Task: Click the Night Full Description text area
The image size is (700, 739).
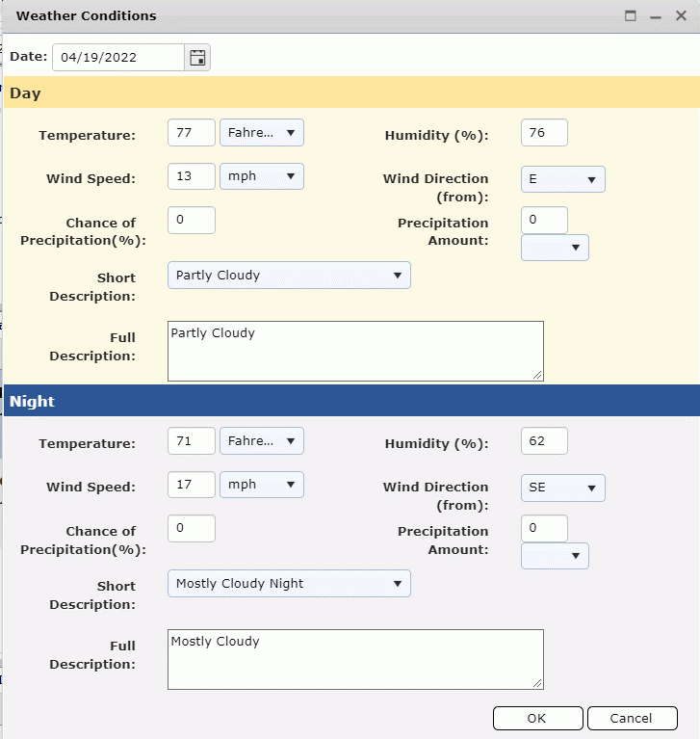Action: point(355,659)
